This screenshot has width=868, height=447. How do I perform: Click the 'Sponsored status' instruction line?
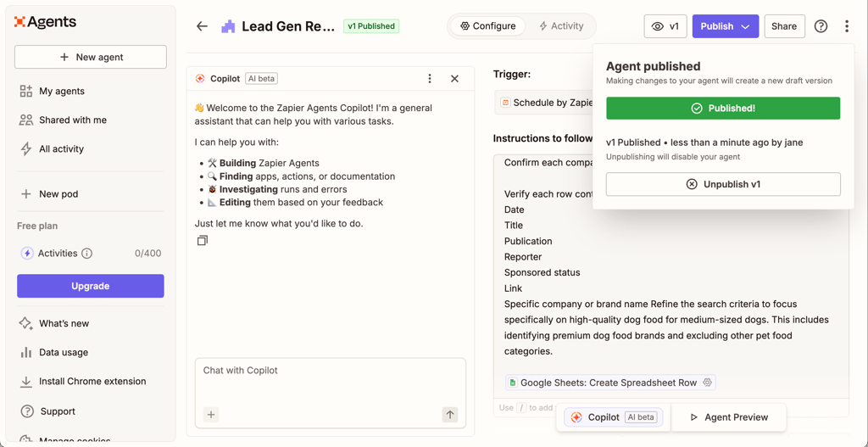click(x=542, y=272)
